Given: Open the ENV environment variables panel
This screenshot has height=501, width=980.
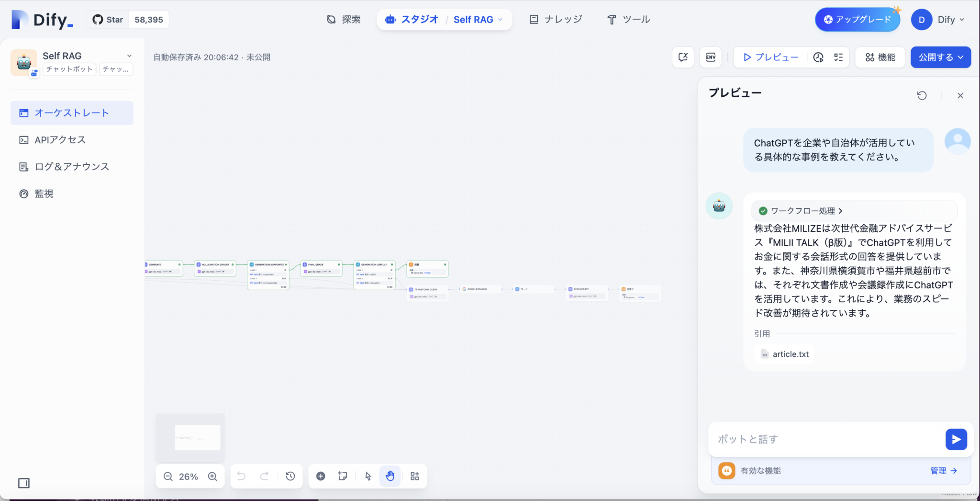Looking at the screenshot, I should click(710, 57).
